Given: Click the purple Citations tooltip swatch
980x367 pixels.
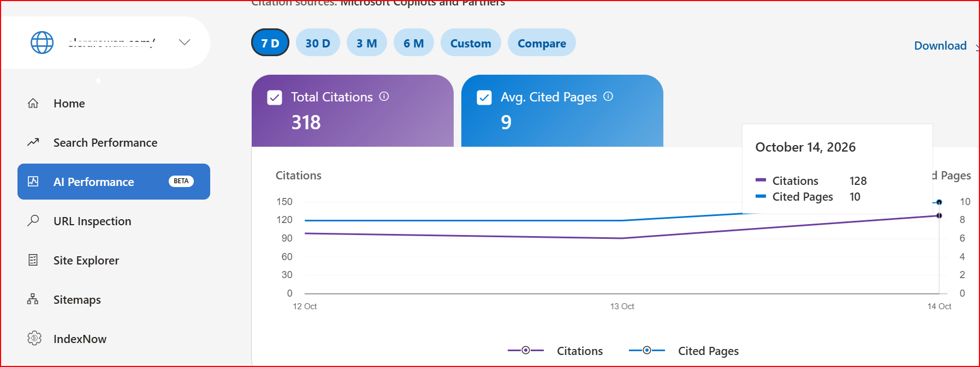Looking at the screenshot, I should click(x=761, y=180).
